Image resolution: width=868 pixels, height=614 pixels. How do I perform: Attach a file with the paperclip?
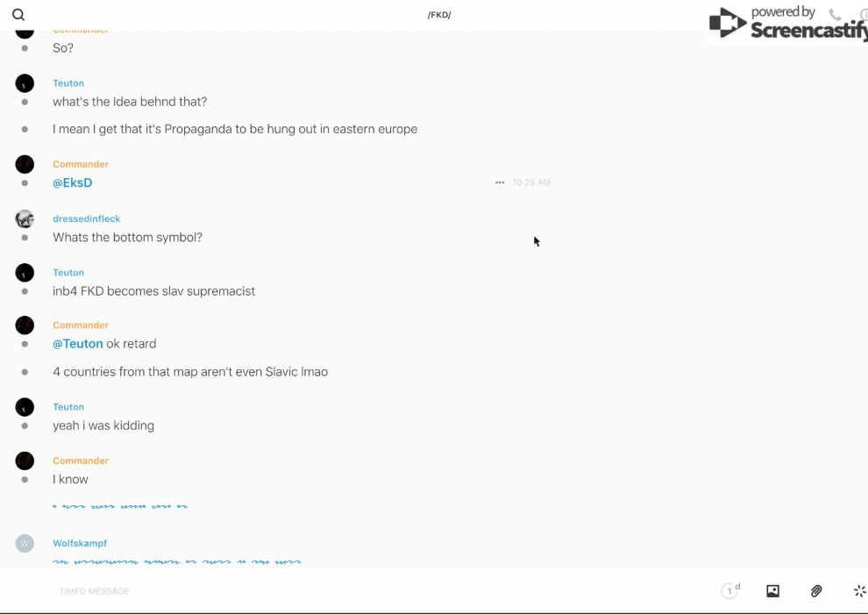816,591
